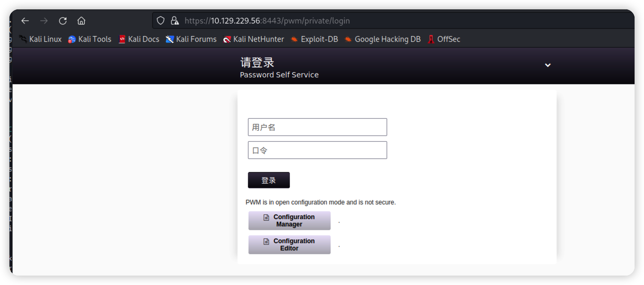Image resolution: width=644 pixels, height=285 pixels.
Task: Go to the browser home page
Action: (81, 21)
